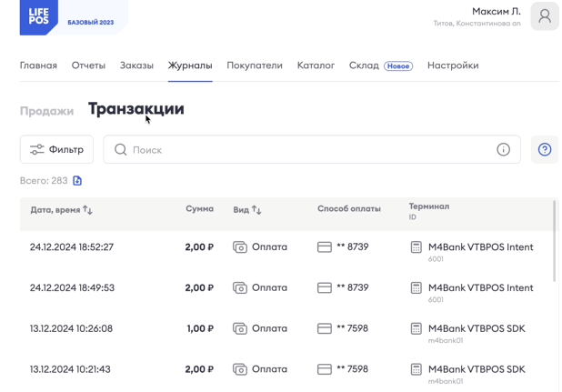Image resolution: width=562 pixels, height=392 pixels.
Task: Click the card icon in the 10:26:08 row
Action: pyautogui.click(x=325, y=328)
